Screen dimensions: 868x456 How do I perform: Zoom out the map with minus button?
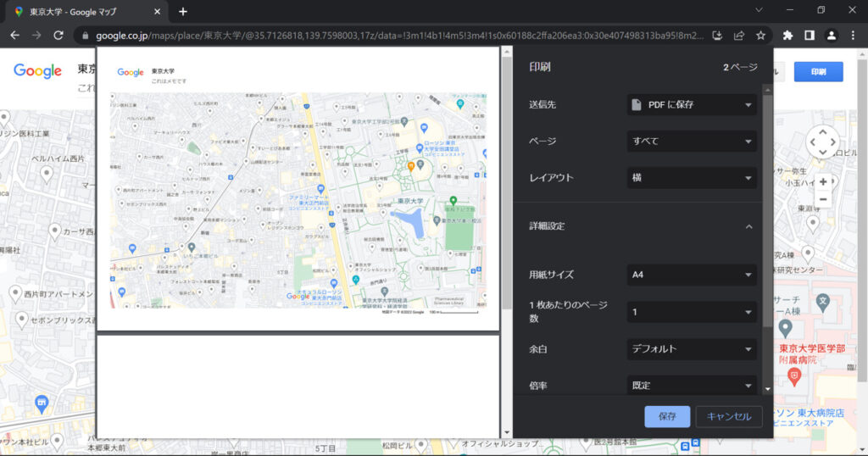[x=823, y=199]
